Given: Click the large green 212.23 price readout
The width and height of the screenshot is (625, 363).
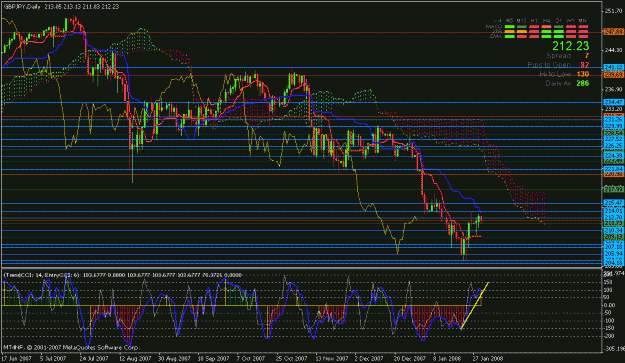Looking at the screenshot, I should tap(570, 46).
